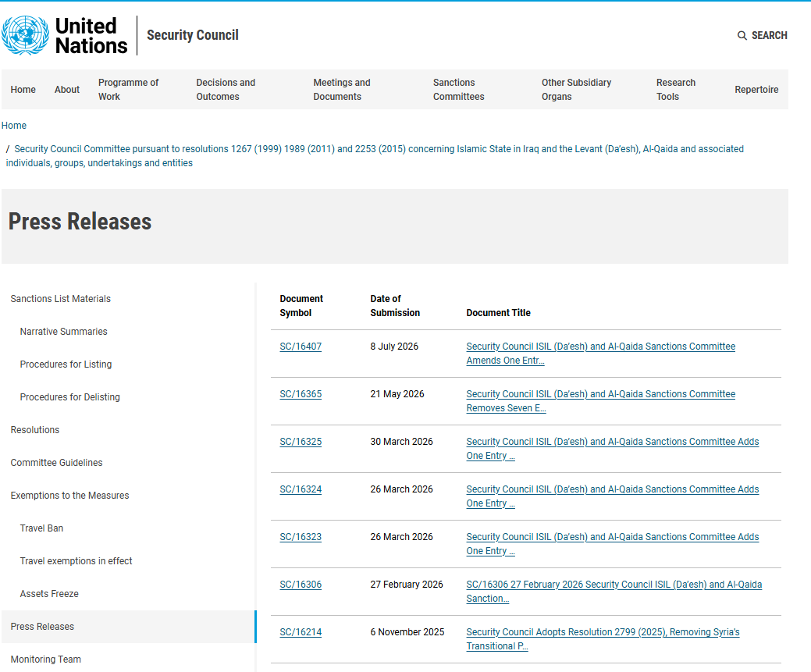Screen dimensions: 811x672
Task: Open document symbol SC/16365
Action: tap(301, 394)
